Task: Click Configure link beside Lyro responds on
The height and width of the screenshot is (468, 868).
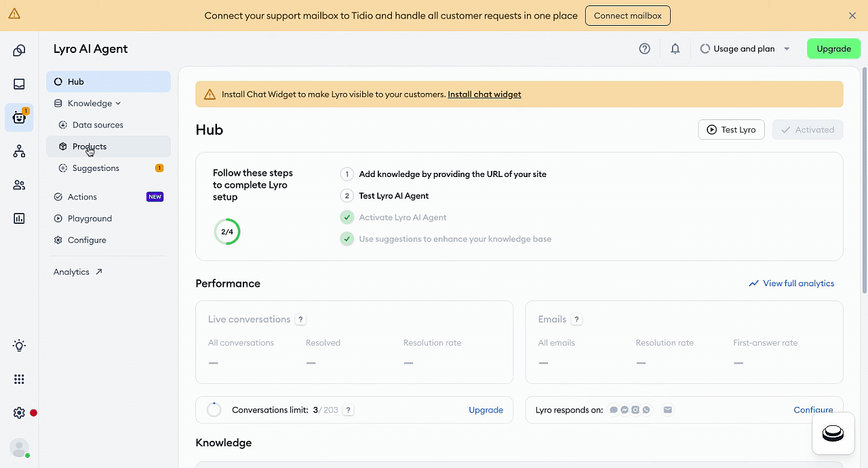Action: 813,410
